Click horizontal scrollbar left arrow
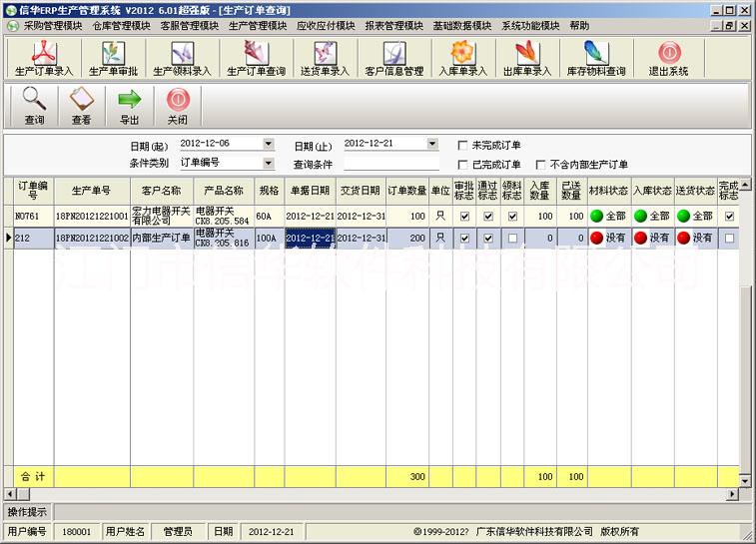756x544 pixels. (11, 494)
